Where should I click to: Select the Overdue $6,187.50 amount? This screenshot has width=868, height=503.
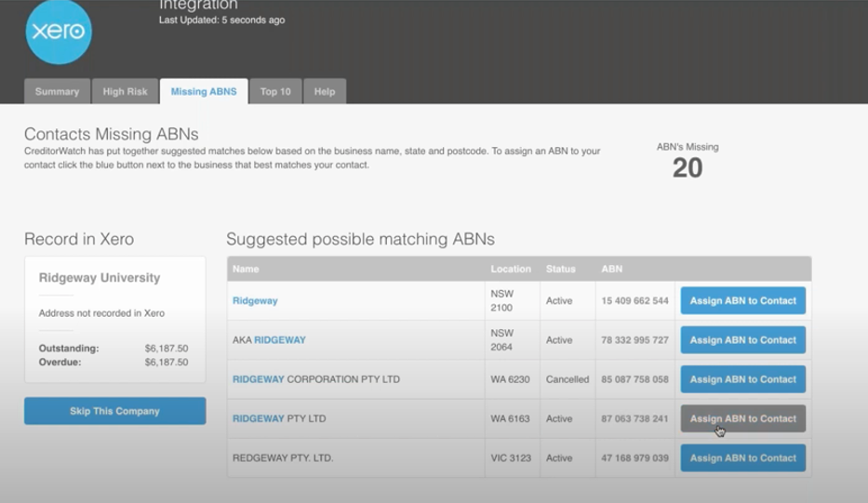pos(167,362)
